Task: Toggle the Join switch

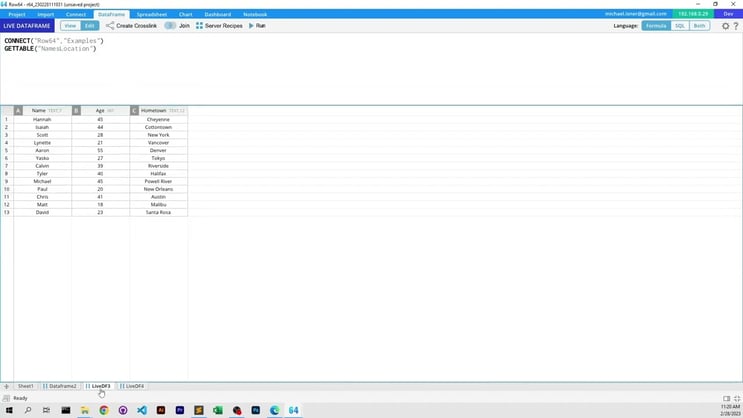Action: coord(170,26)
